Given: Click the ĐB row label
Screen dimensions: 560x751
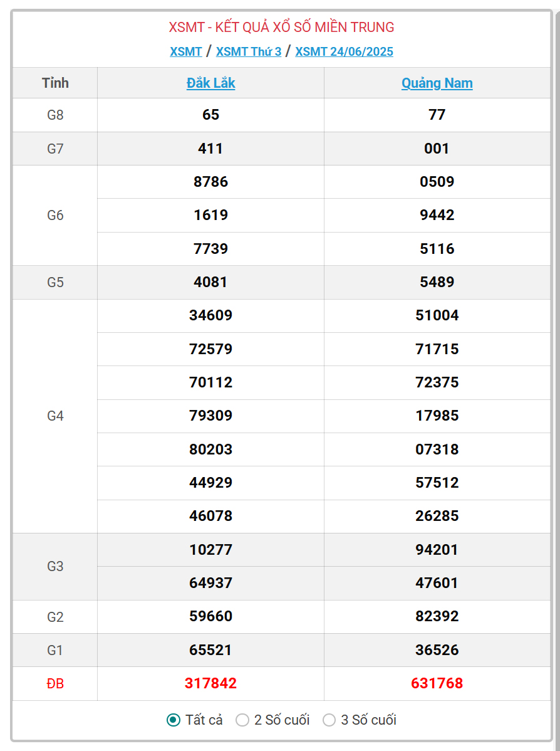Looking at the screenshot, I should pos(55,684).
